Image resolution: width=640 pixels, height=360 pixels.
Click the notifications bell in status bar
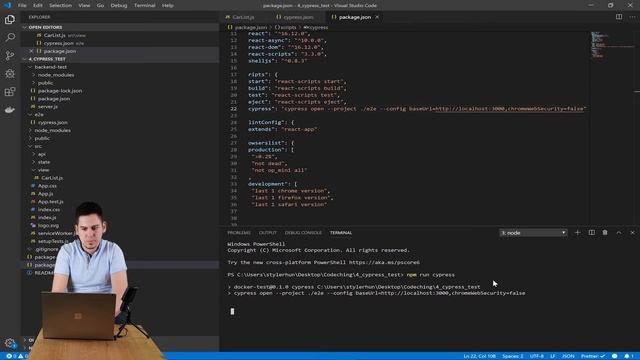click(629, 356)
